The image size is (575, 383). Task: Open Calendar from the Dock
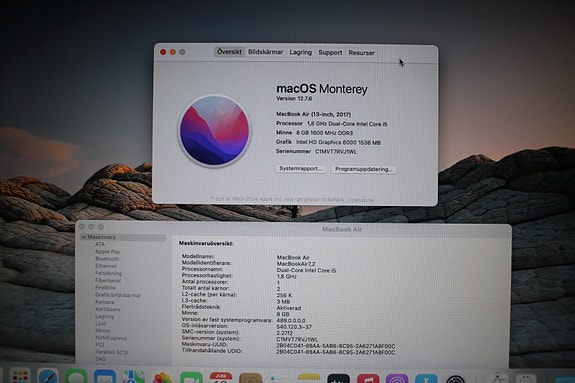221,377
